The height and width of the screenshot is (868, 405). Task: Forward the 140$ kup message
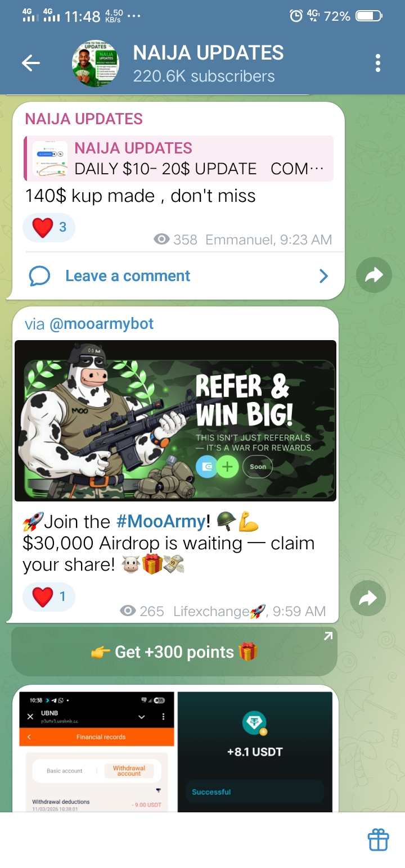pyautogui.click(x=374, y=275)
